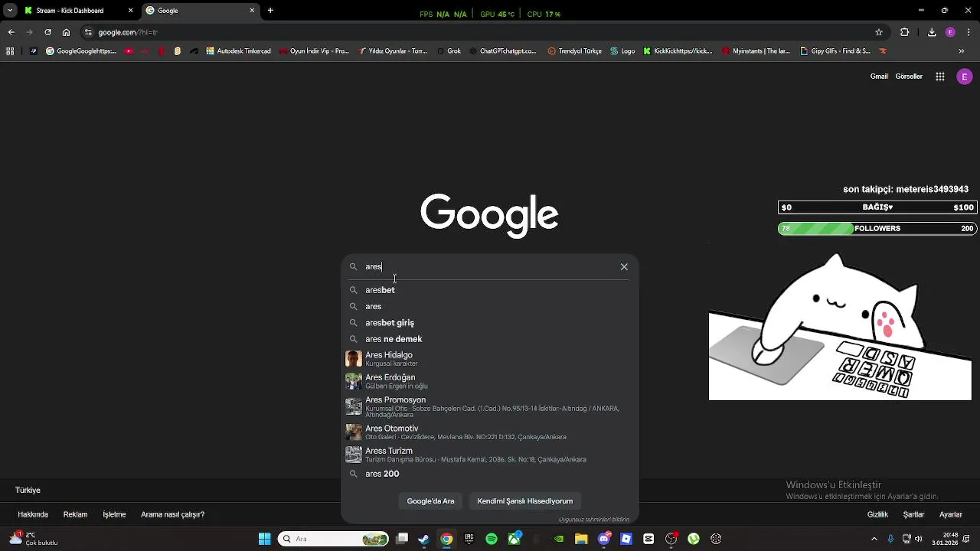Open the Oyun İndir Vip bookmark
980x551 pixels.
314,51
